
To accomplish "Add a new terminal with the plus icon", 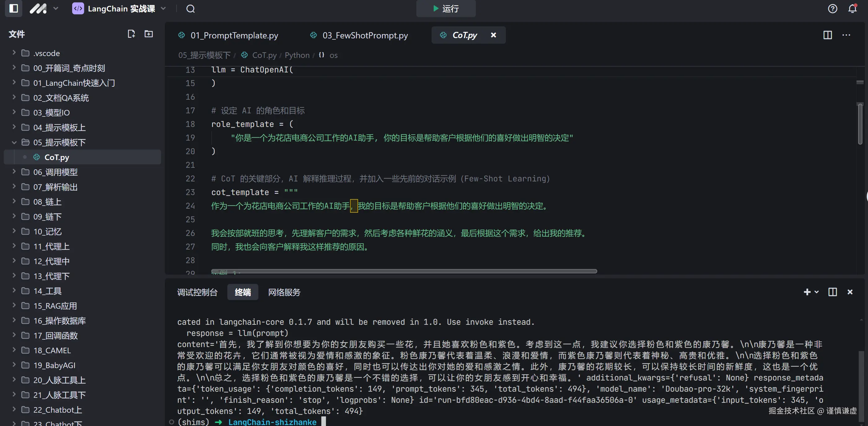I will point(808,292).
